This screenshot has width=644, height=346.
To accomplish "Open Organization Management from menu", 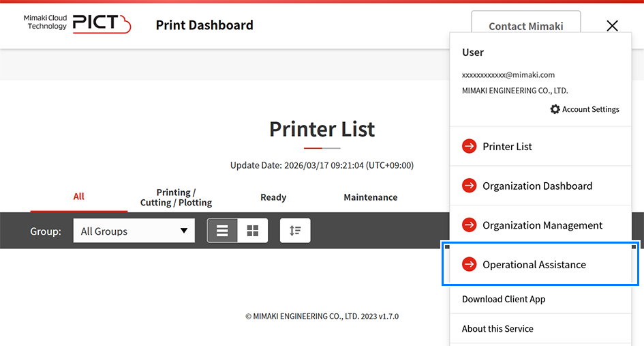I will [540, 225].
